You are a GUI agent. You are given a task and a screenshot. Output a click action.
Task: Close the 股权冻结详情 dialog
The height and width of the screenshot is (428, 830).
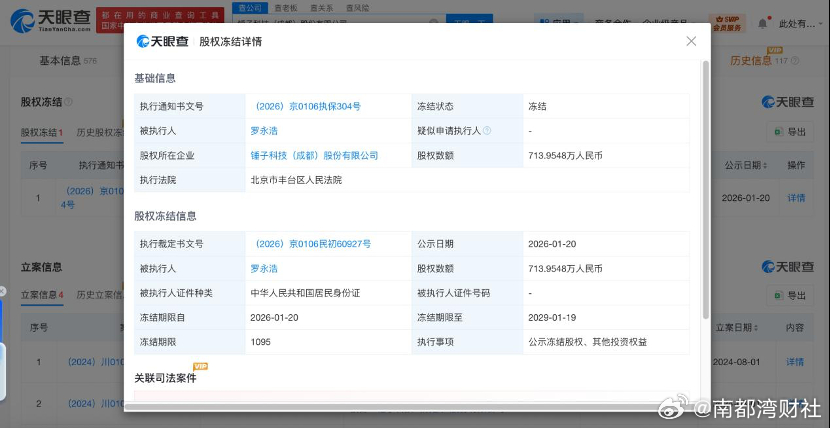pos(691,41)
